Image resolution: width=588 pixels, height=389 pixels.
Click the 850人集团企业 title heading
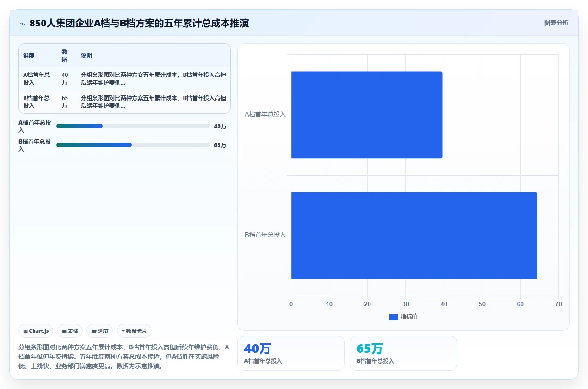pyautogui.click(x=139, y=23)
